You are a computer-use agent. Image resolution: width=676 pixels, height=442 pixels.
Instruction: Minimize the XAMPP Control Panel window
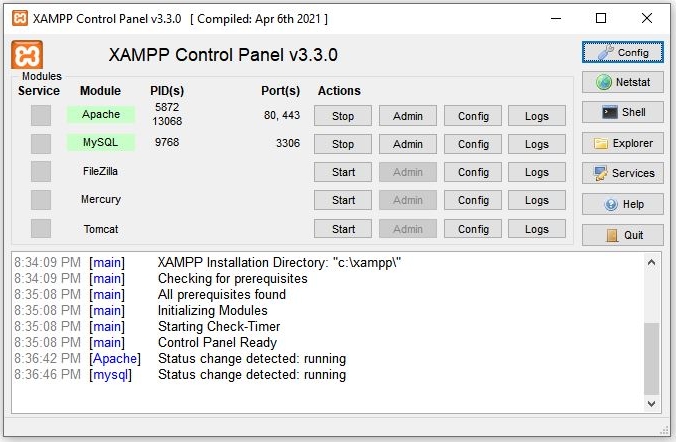(556, 18)
